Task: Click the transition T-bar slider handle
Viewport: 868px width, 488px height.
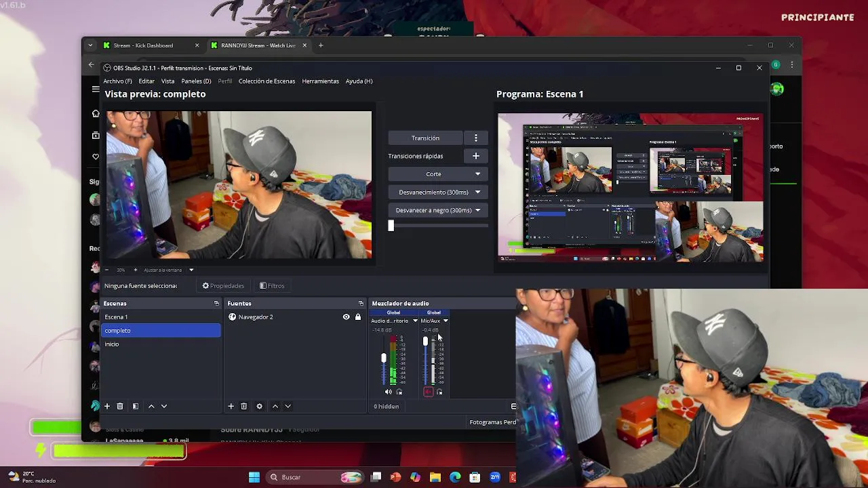Action: 391,226
